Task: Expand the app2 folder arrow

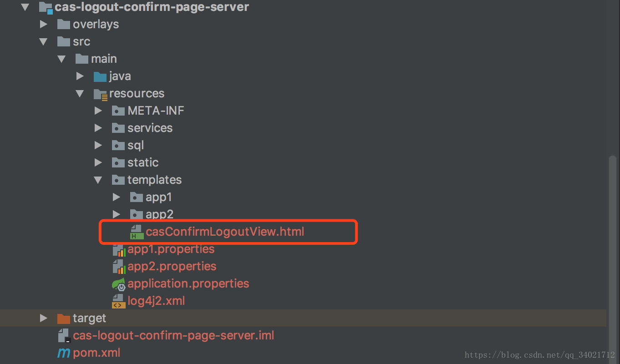Action: coord(117,214)
